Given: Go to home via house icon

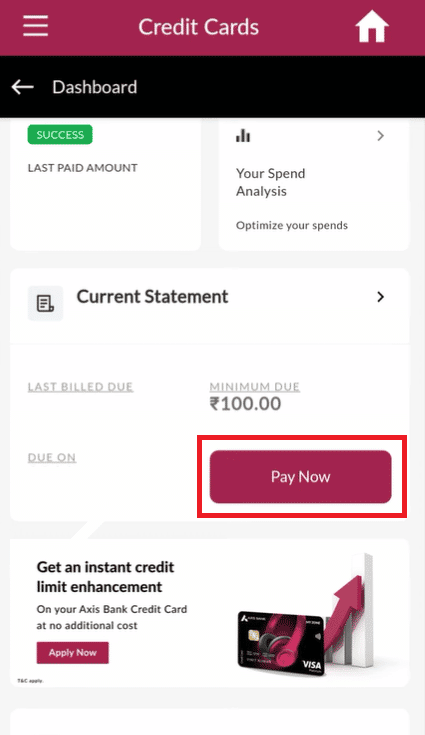Looking at the screenshot, I should point(372,26).
